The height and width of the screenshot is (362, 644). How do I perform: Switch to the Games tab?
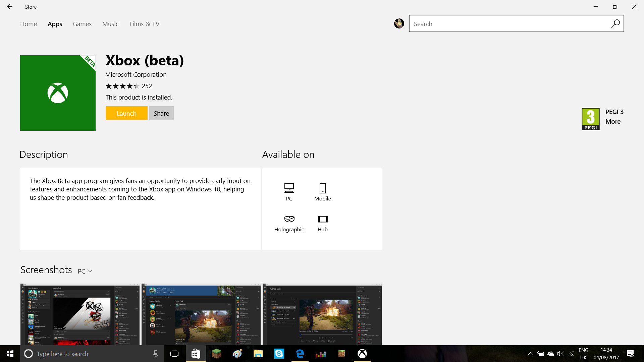point(82,24)
